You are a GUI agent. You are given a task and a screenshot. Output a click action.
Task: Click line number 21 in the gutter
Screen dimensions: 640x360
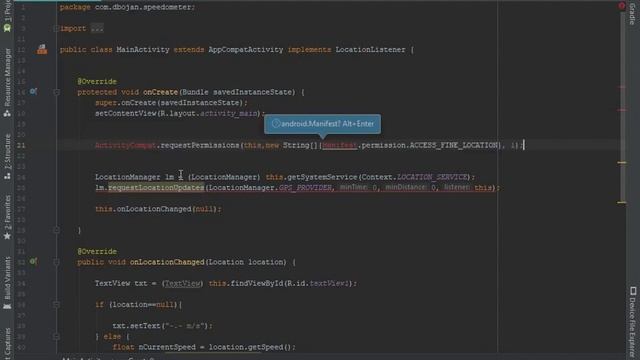(x=21, y=145)
